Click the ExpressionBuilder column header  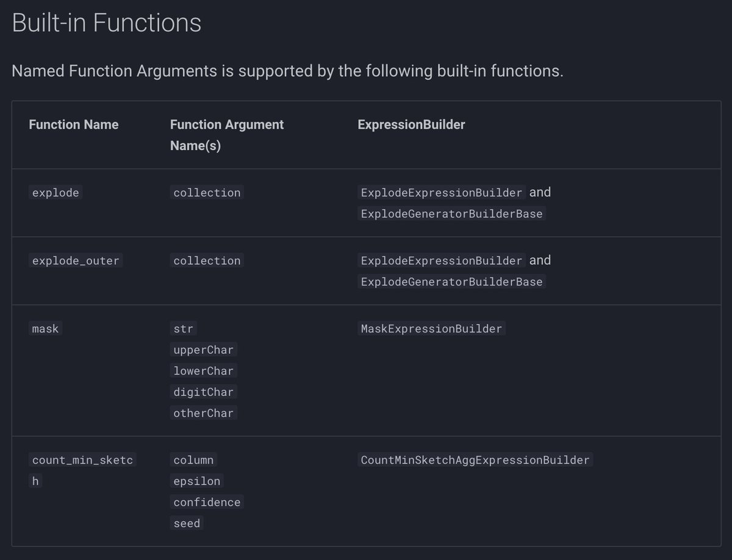pos(411,124)
